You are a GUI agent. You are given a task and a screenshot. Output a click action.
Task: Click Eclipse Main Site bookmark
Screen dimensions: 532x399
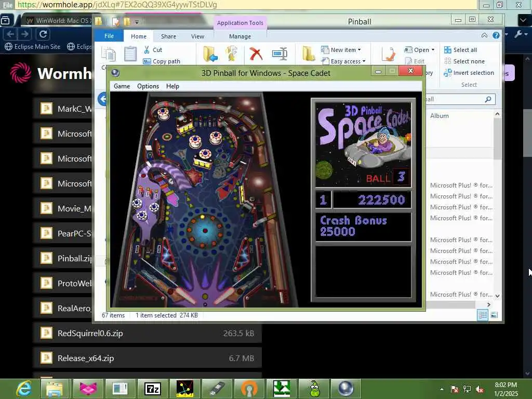click(x=33, y=46)
